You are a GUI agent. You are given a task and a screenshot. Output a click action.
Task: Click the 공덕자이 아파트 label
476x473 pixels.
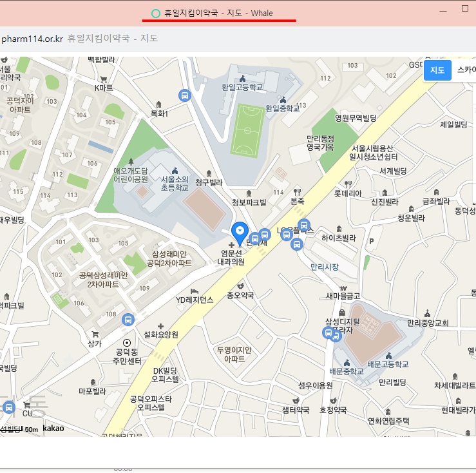(x=20, y=105)
